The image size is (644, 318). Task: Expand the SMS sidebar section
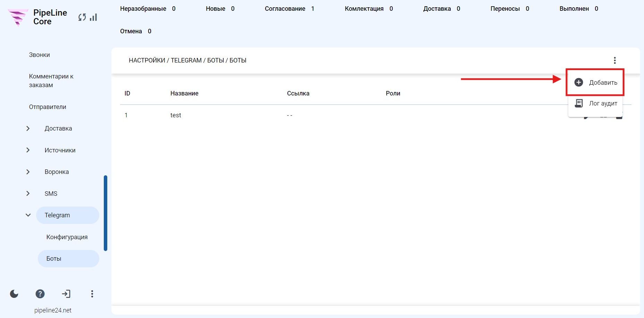click(x=28, y=193)
